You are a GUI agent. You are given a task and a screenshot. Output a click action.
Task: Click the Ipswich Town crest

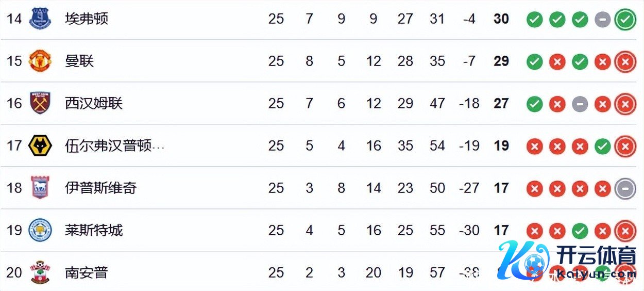[x=40, y=188]
